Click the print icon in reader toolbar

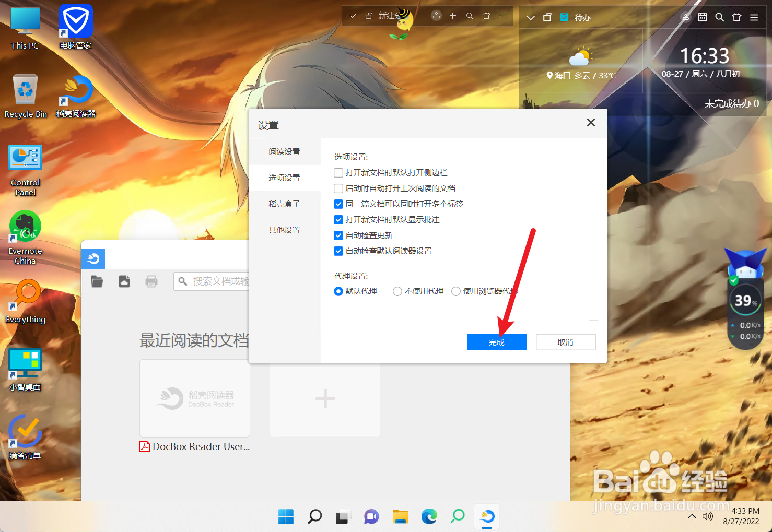click(x=151, y=281)
